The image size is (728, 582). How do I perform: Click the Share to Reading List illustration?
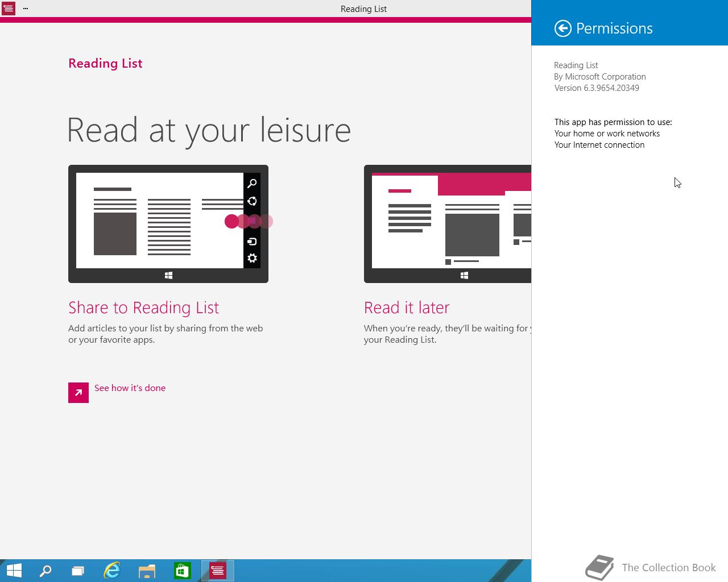pyautogui.click(x=168, y=224)
